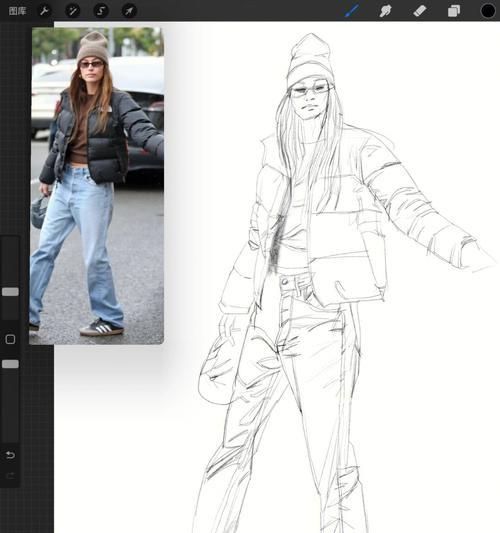
Task: Tap the floating reference photo
Action: click(97, 186)
